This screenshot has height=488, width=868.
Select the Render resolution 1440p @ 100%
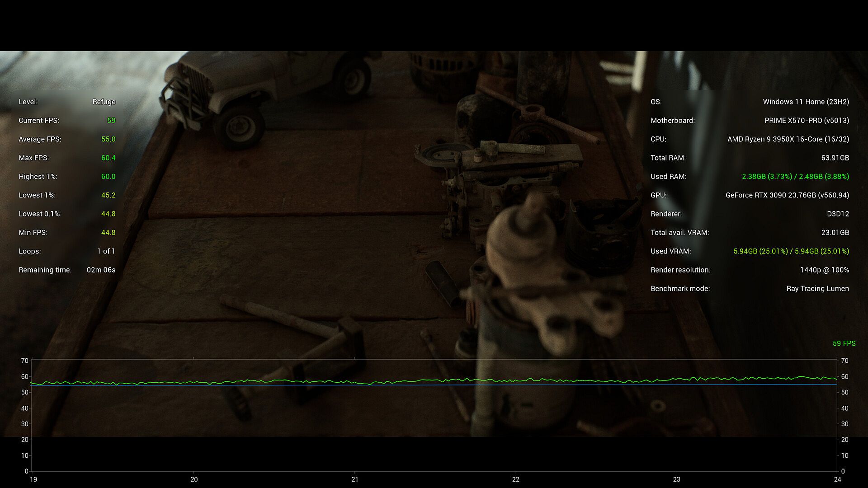coord(824,270)
